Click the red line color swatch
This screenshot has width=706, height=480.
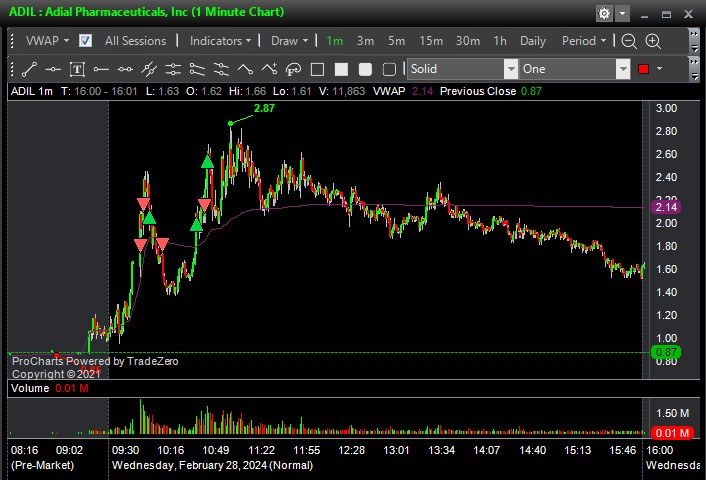(643, 69)
